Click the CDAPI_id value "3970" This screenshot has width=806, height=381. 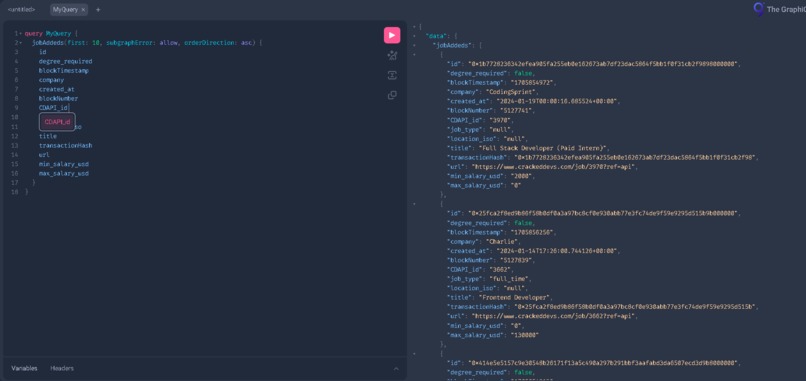501,119
